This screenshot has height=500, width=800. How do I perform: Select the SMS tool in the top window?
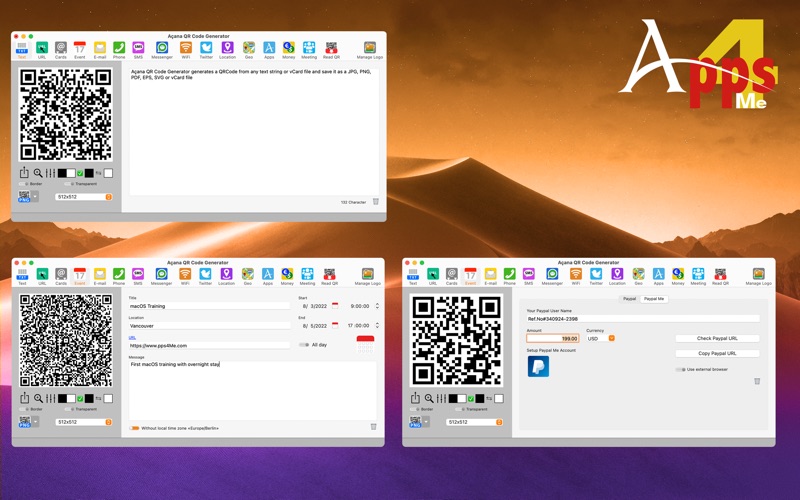point(138,49)
